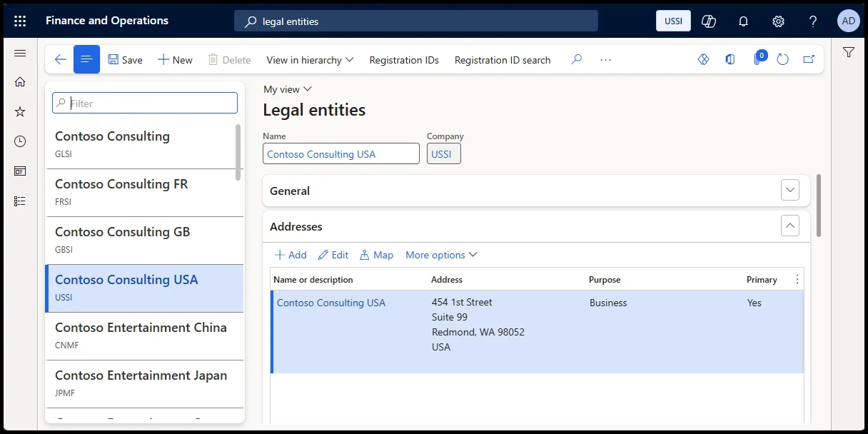Image resolution: width=868 pixels, height=434 pixels.
Task: Open the settings gear
Action: pos(778,21)
